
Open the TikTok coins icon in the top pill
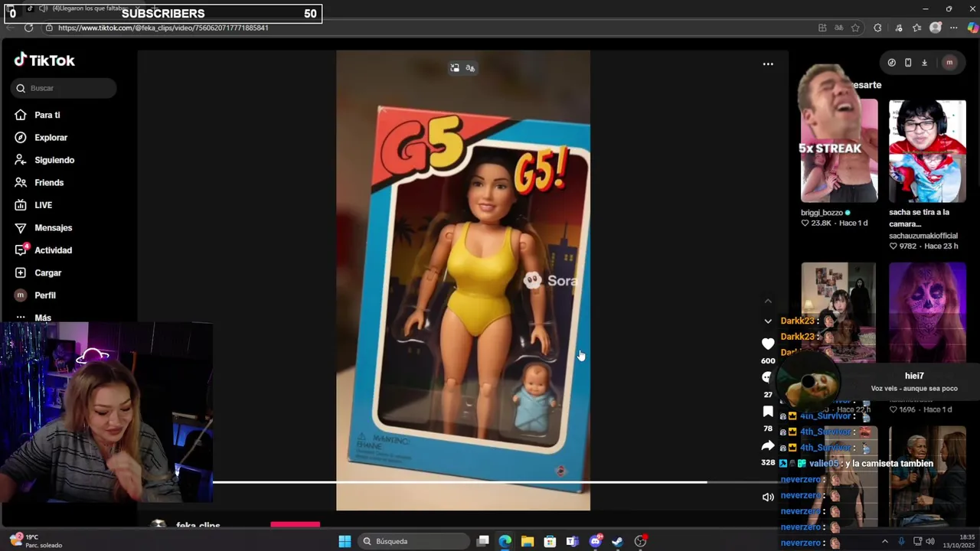891,63
